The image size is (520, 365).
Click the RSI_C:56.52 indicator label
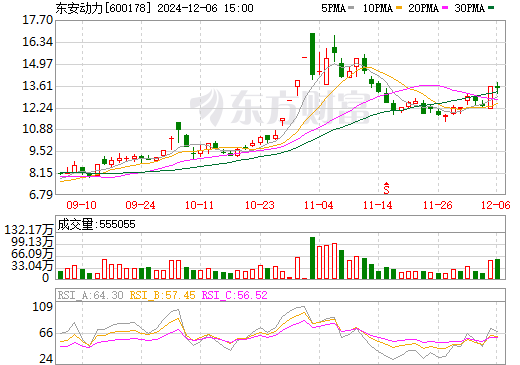[x=235, y=295]
